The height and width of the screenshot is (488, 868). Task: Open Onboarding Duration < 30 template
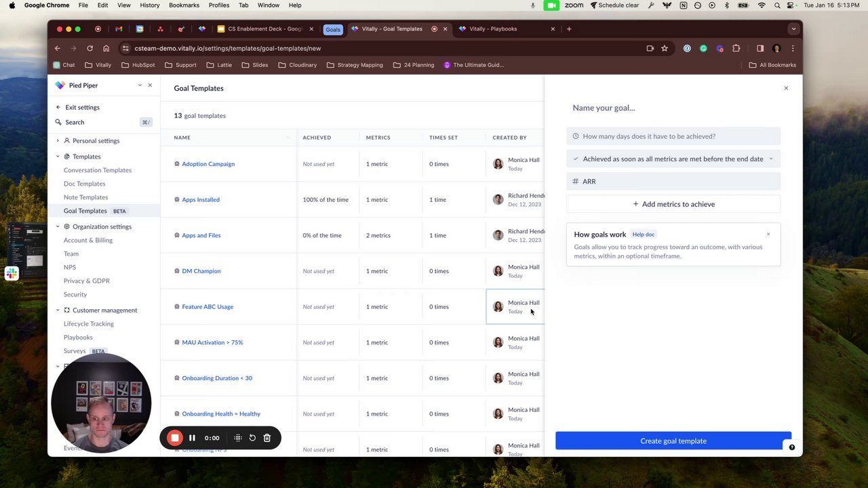pyautogui.click(x=217, y=378)
